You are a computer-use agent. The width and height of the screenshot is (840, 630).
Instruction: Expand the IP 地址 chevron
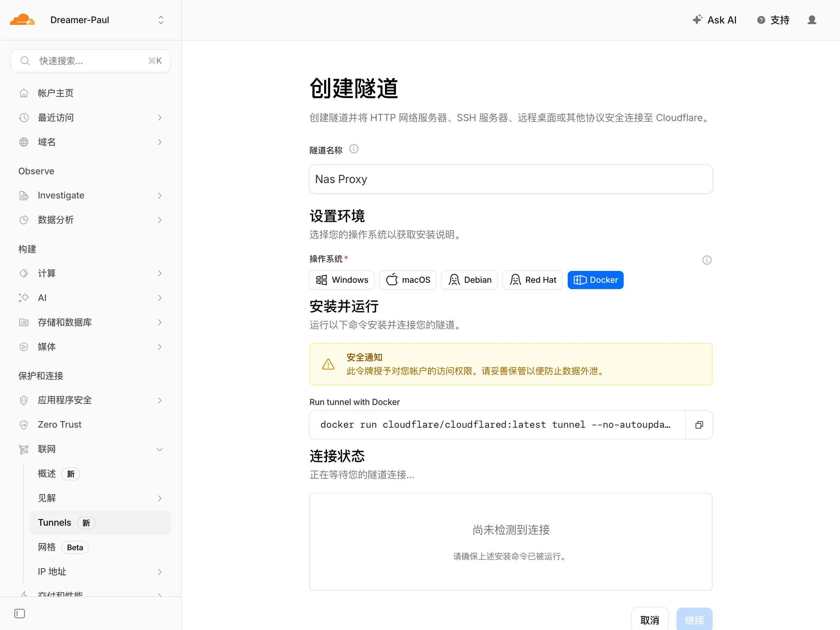[160, 572]
